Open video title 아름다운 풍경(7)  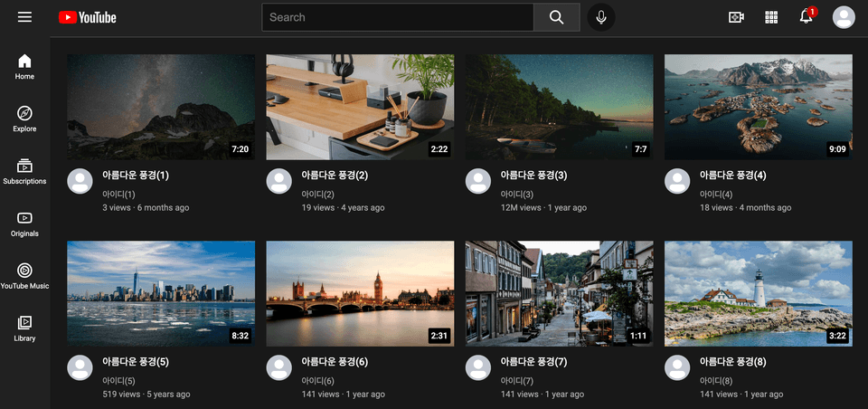click(533, 362)
